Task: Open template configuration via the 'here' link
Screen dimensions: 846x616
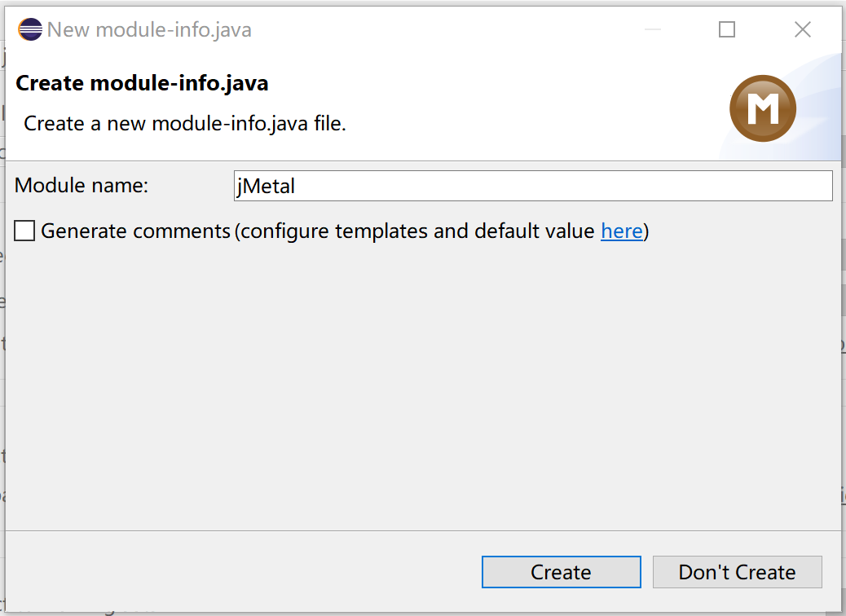Action: [x=622, y=231]
